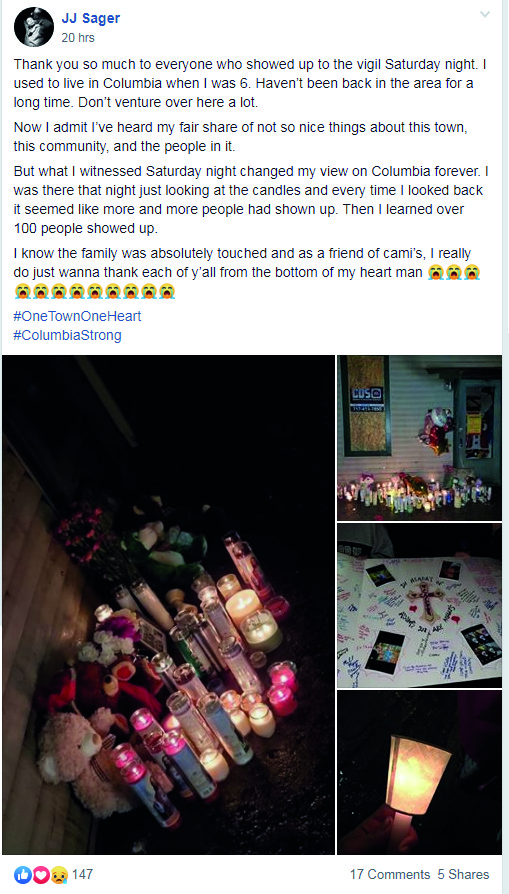
Task: Click the last crying emoji in second row
Action: pos(167,292)
